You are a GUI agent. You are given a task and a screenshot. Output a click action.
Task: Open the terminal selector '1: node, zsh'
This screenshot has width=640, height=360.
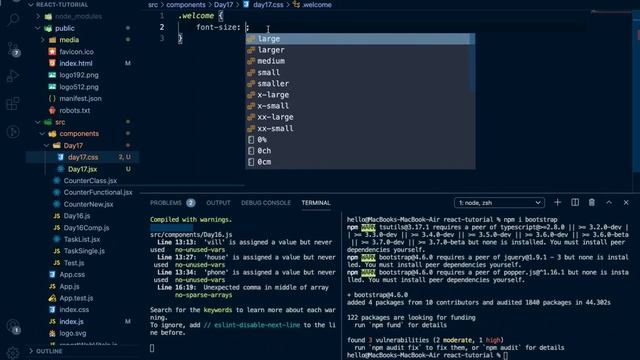pos(499,203)
